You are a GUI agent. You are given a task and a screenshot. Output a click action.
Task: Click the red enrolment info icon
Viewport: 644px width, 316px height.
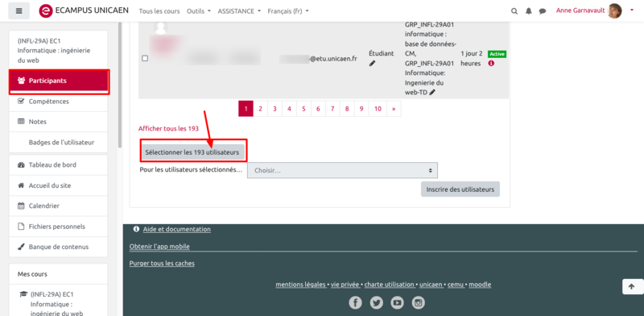[491, 64]
